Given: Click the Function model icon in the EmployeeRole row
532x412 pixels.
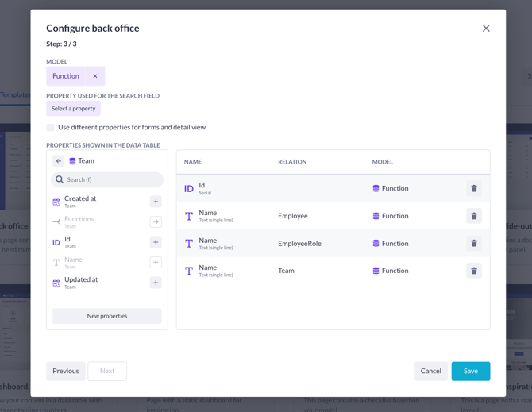Looking at the screenshot, I should (x=376, y=243).
